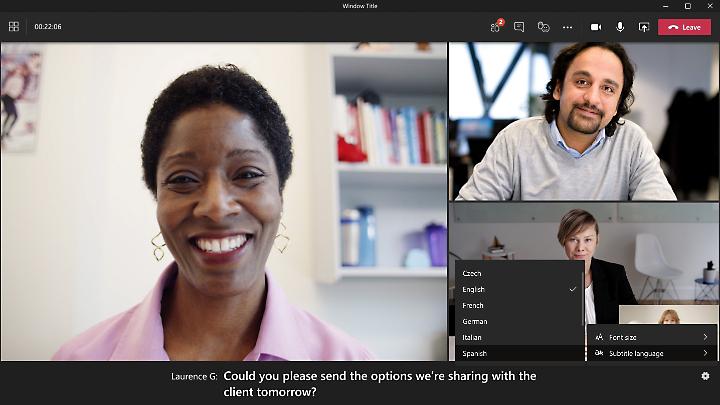
Task: Open the meeting chat
Action: (519, 27)
